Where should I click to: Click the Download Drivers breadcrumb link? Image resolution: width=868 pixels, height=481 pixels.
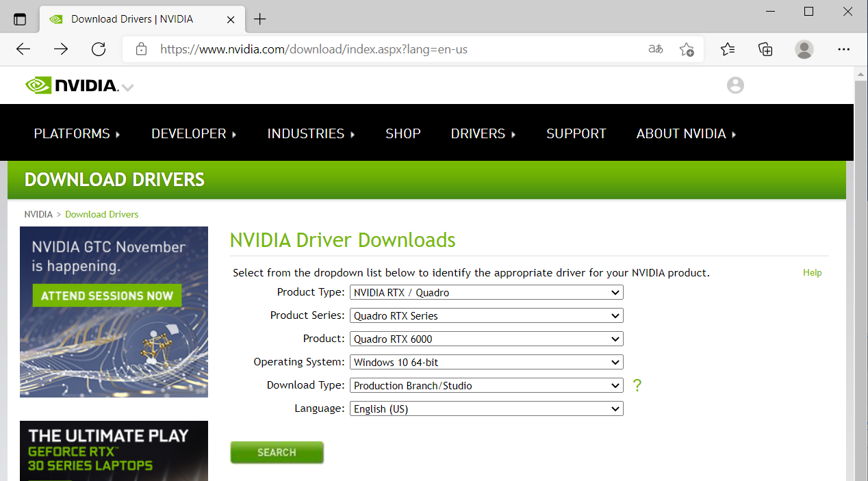tap(101, 214)
